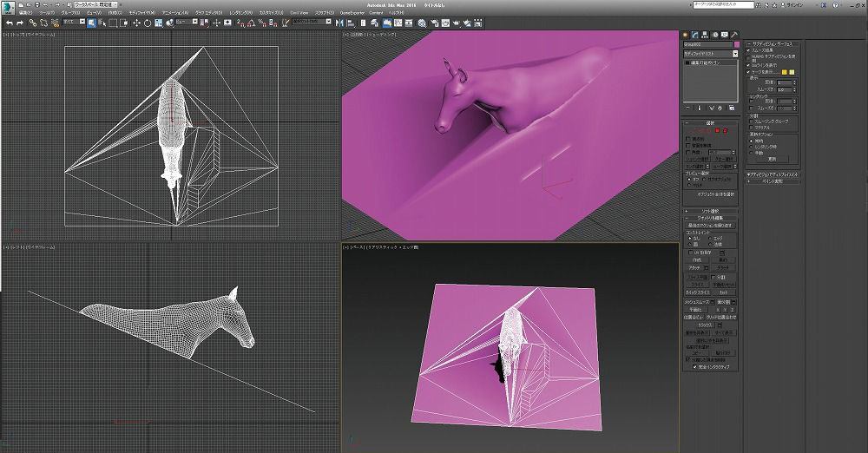868x453 pixels.
Task: Select the Unlink Selection tool
Action: 43,23
